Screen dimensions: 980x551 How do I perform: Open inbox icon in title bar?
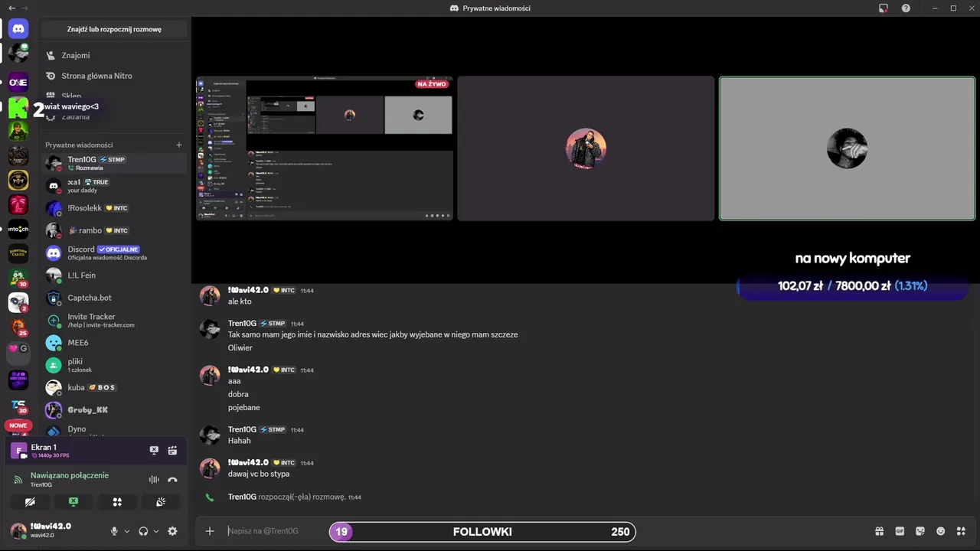(884, 8)
